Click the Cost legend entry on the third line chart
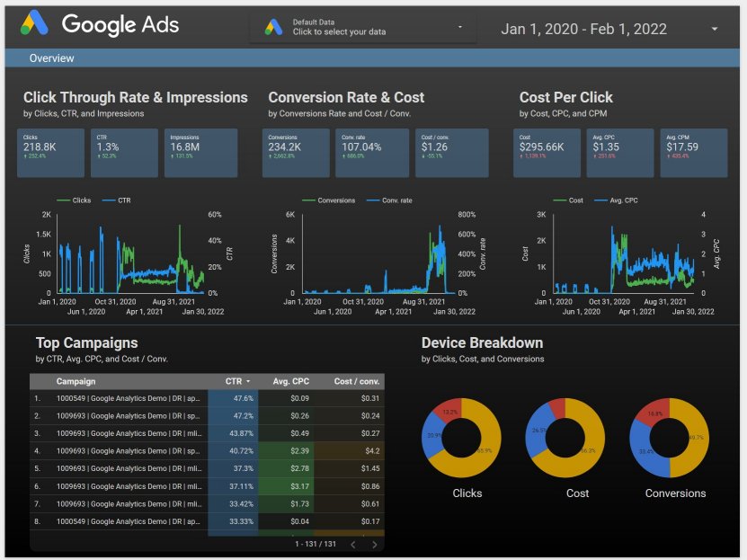Viewport: 747px width, 560px height. click(x=568, y=200)
